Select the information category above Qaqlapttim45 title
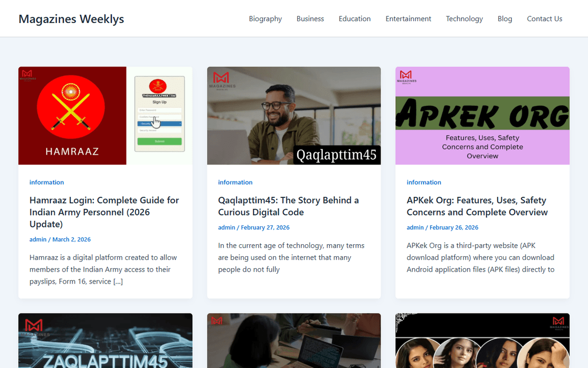Screen dimensions: 588x368 pos(235,182)
